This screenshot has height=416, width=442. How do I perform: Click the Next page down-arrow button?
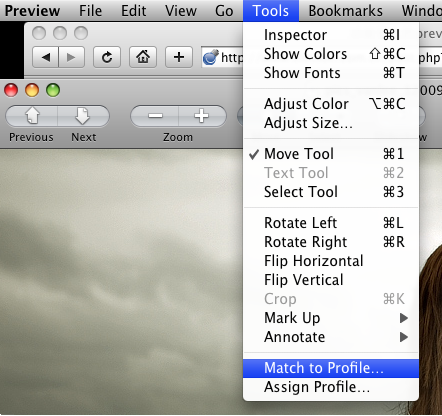tap(83, 116)
